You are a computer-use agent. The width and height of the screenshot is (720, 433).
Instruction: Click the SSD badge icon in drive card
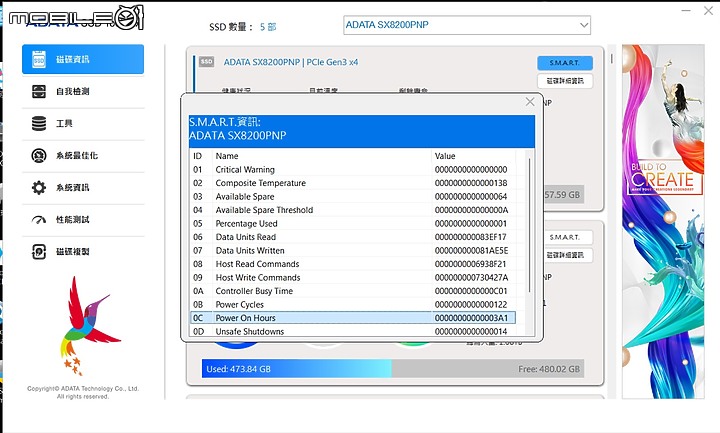(207, 62)
